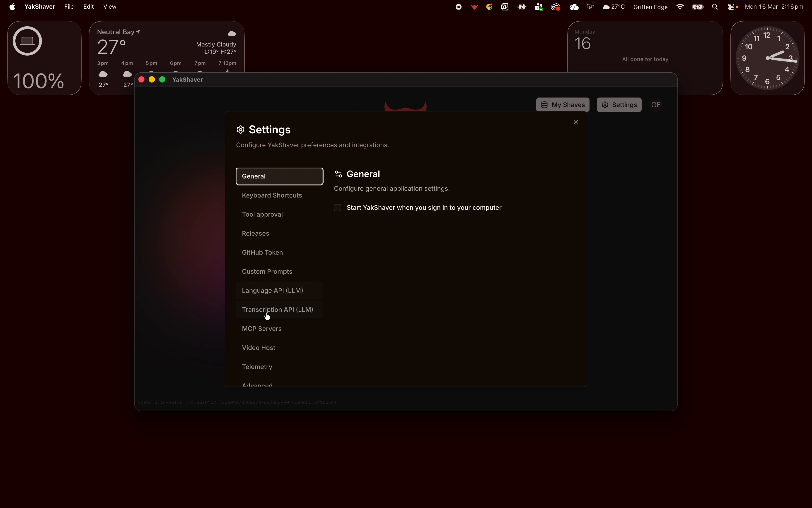Open Keyboard Shortcuts settings
Viewport: 812px width, 508px height.
[280, 195]
